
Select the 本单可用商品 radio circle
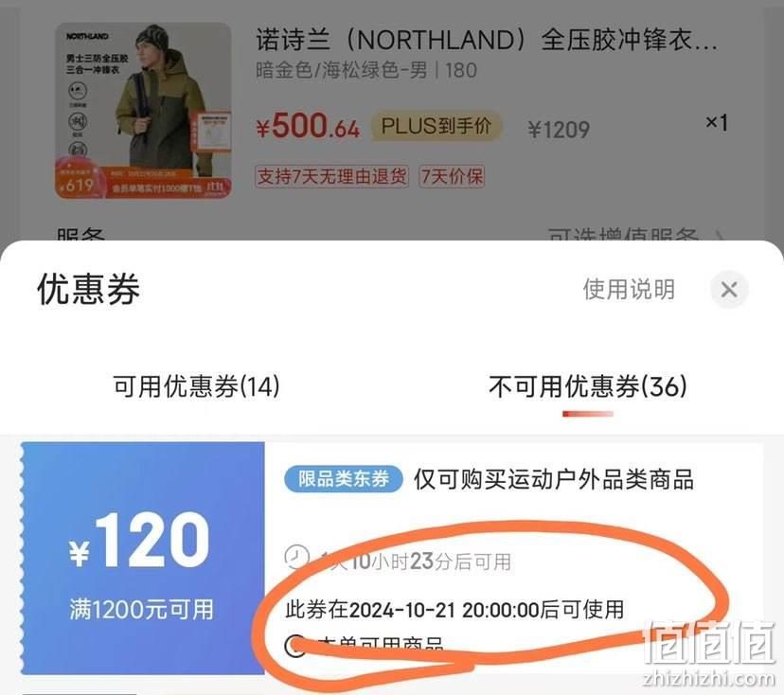tap(295, 646)
